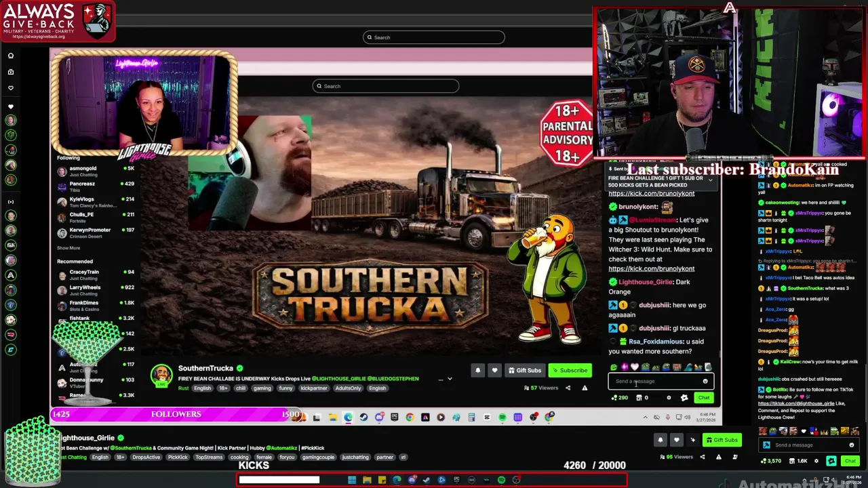Open Spotify on bottom taskbar
The height and width of the screenshot is (488, 868).
click(501, 480)
